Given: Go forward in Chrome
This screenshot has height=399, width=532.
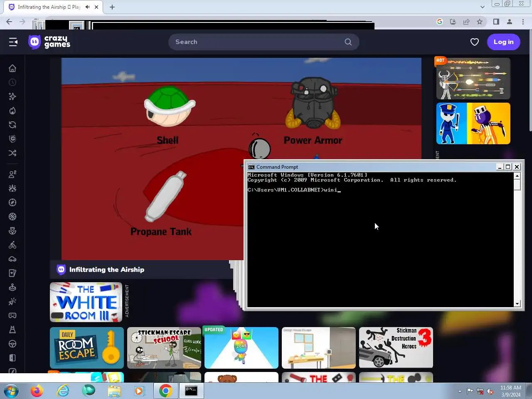Looking at the screenshot, I should pos(22,22).
